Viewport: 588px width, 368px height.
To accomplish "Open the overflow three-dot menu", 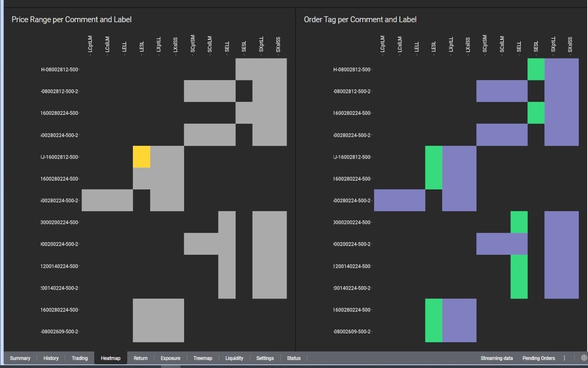I will pyautogui.click(x=564, y=358).
